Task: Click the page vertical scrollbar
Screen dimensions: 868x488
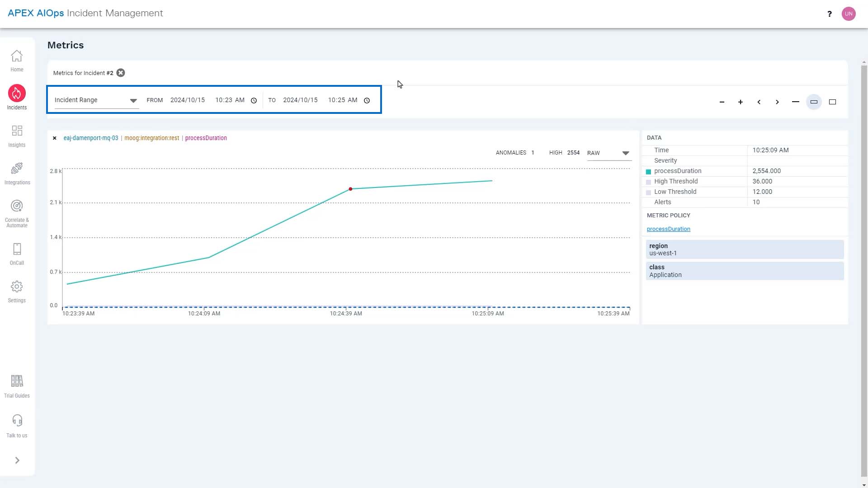Action: [x=864, y=270]
